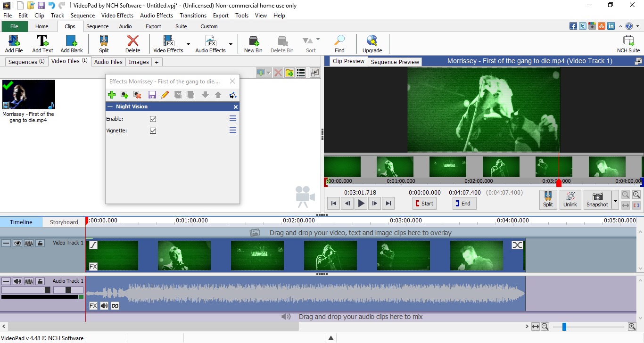
Task: Click the new folder icon in bin toolbar
Action: pyautogui.click(x=289, y=73)
